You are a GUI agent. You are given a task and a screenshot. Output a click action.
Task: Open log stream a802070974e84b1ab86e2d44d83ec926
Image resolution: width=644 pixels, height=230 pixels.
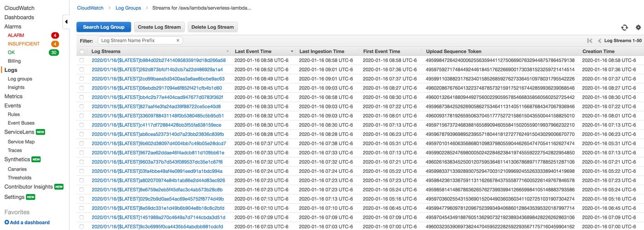(x=158, y=180)
